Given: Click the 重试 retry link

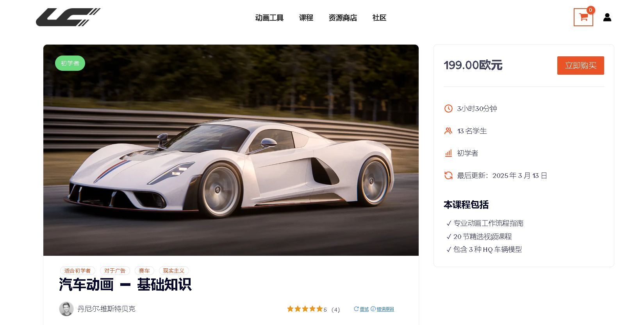Looking at the screenshot, I should coord(361,309).
